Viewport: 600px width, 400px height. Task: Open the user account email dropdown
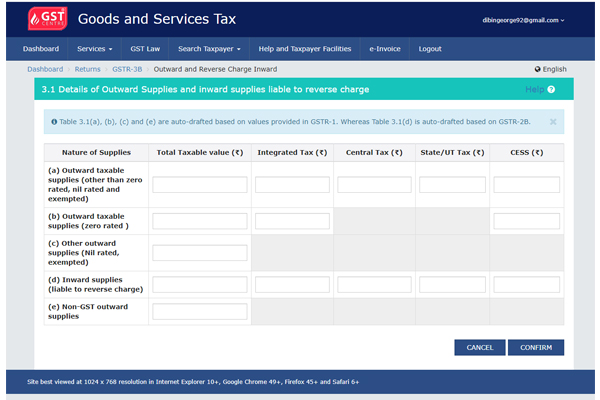point(523,20)
